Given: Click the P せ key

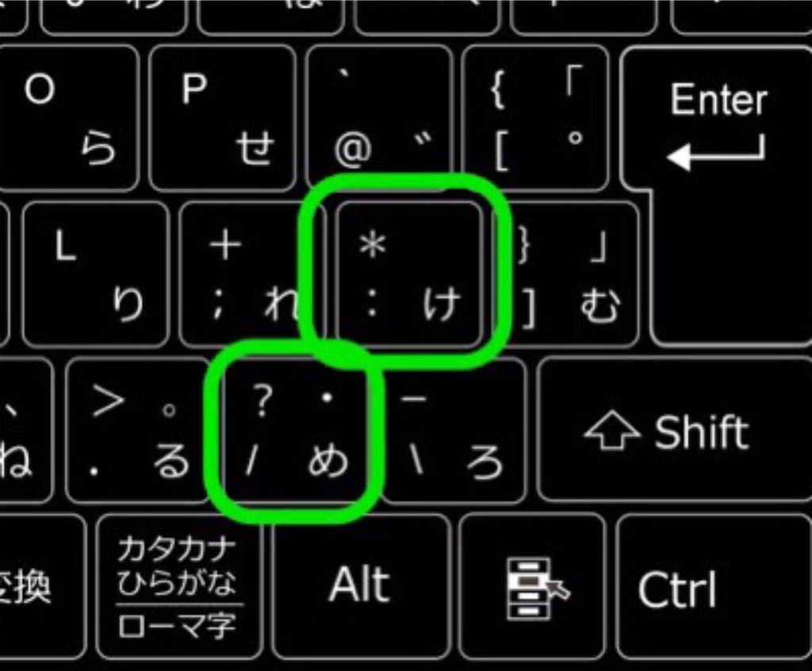Looking at the screenshot, I should [x=223, y=118].
